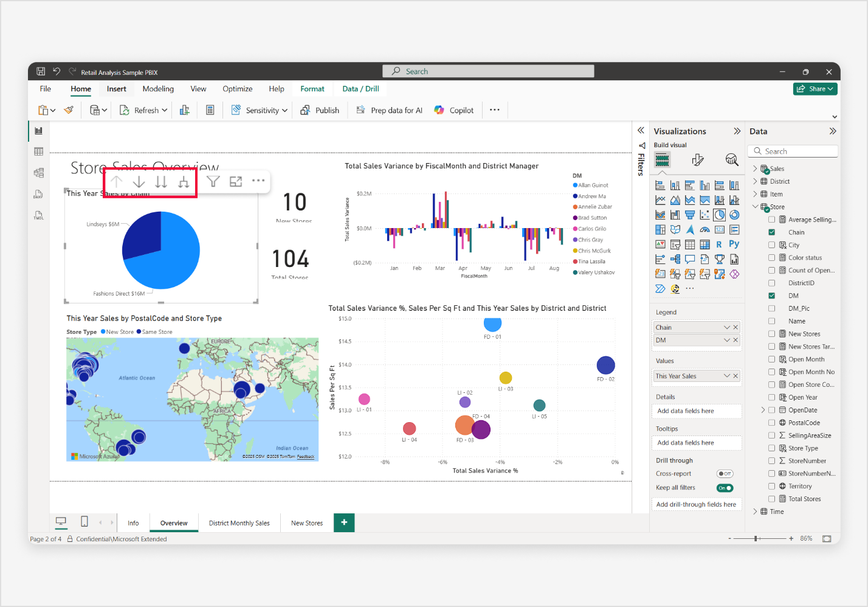Collapse the Store table in the Data pane

[755, 206]
